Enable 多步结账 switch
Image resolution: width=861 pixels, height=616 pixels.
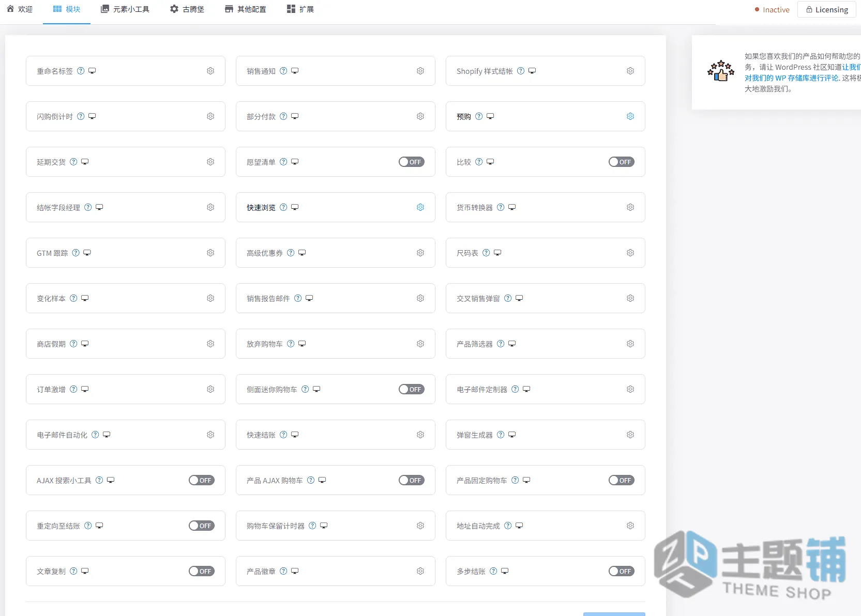(622, 571)
